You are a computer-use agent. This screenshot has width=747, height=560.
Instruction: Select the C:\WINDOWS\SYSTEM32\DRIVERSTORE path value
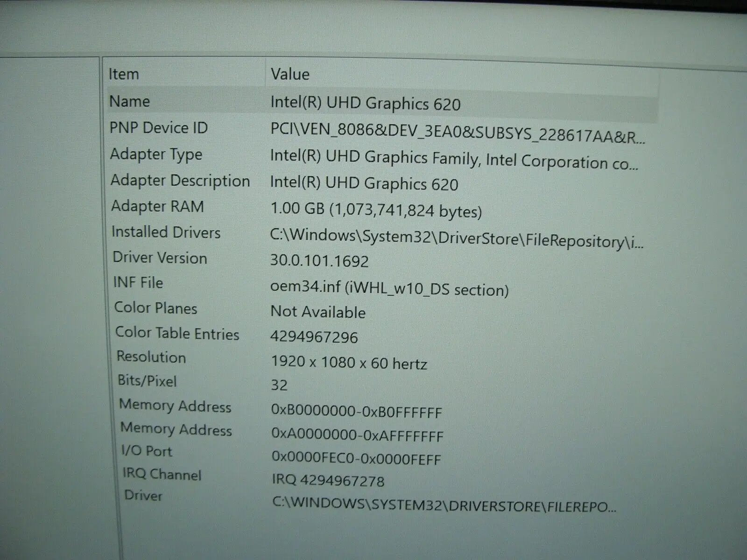(444, 505)
